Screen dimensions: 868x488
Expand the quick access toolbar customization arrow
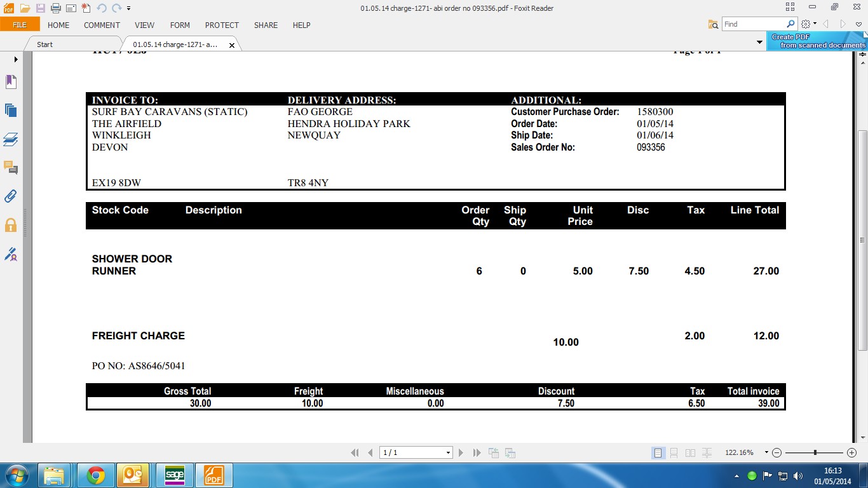point(129,9)
